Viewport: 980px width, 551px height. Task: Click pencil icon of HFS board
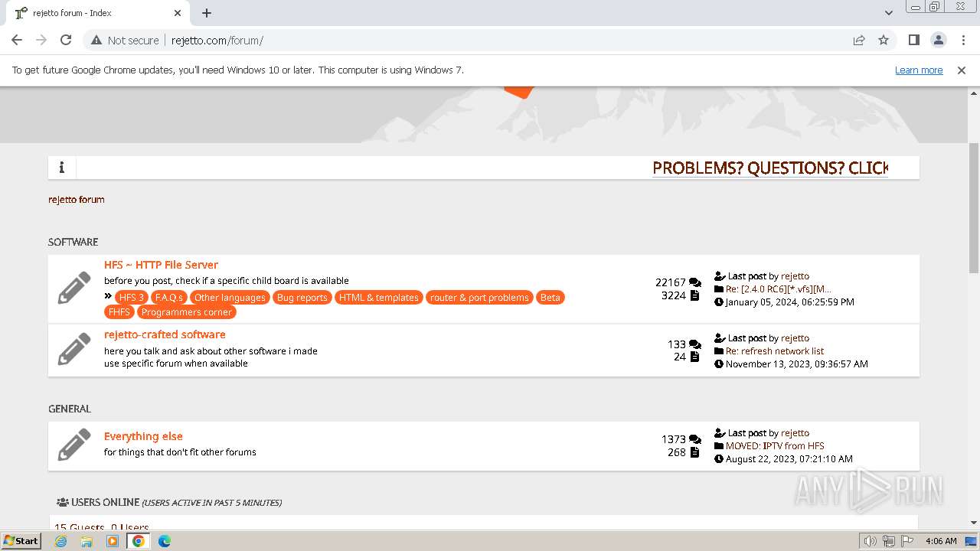[74, 289]
